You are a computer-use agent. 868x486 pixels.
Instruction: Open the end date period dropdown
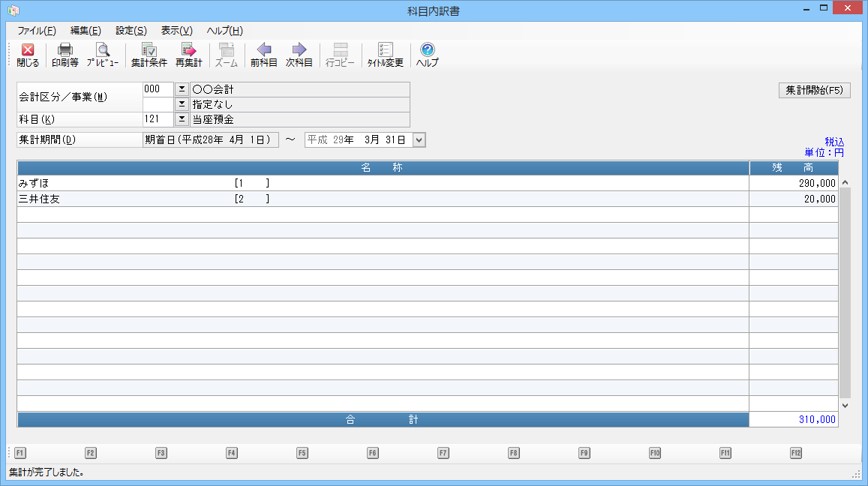pos(418,140)
